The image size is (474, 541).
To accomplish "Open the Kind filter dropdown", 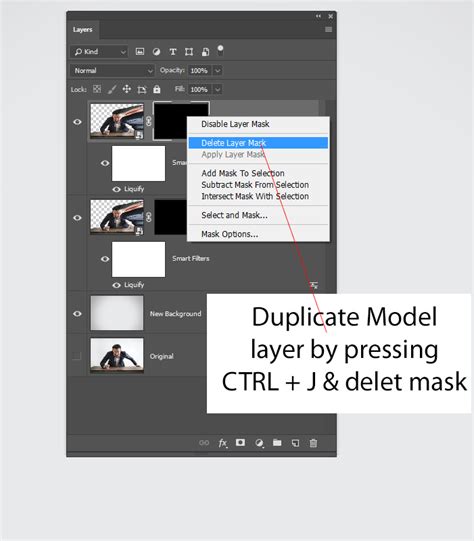I will coord(99,52).
